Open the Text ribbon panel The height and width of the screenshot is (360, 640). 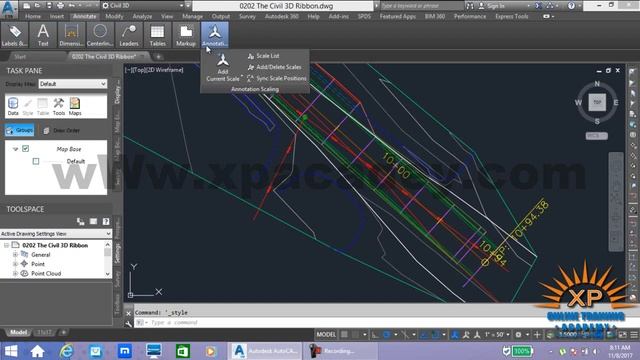[43, 35]
